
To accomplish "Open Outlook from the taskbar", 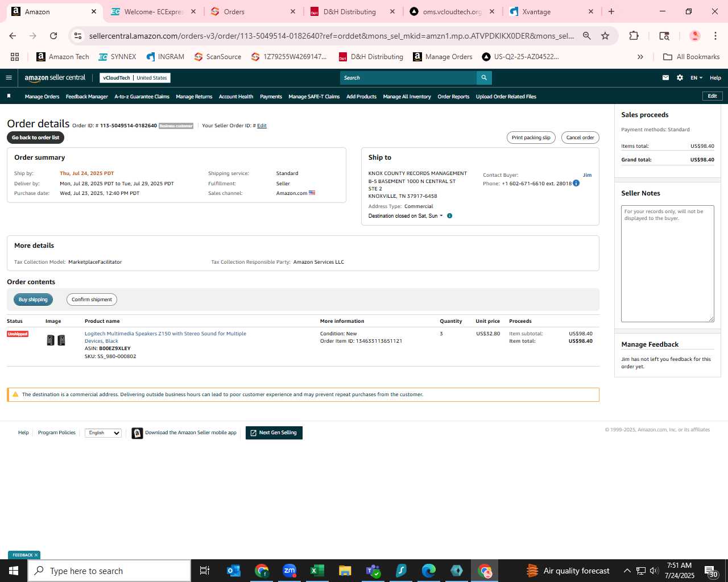I will (233, 571).
